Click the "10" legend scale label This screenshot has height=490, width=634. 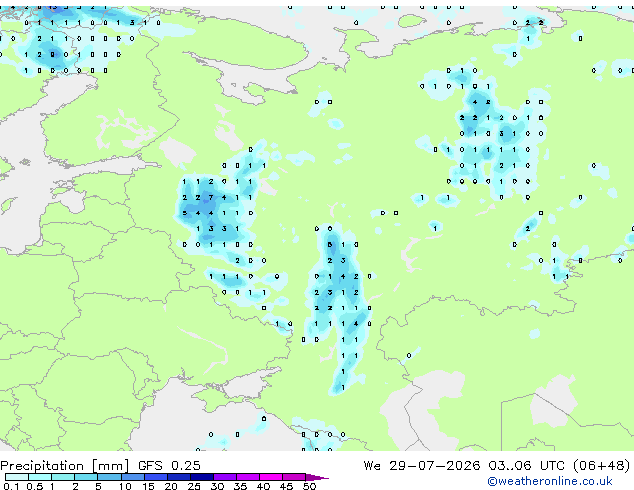pos(125,486)
